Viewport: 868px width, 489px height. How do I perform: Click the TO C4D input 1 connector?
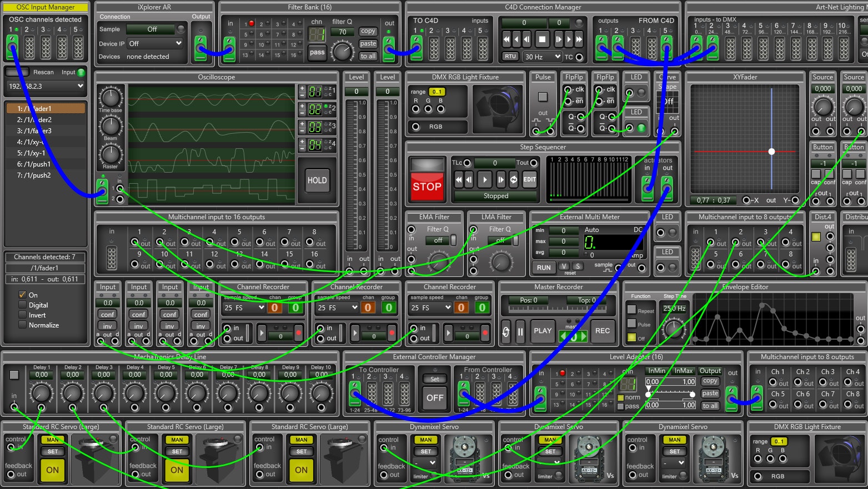[x=417, y=48]
